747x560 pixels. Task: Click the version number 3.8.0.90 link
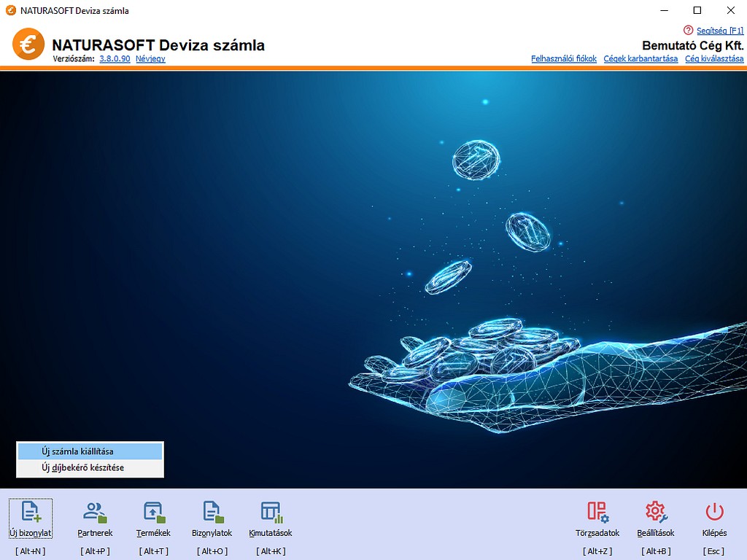[115, 59]
